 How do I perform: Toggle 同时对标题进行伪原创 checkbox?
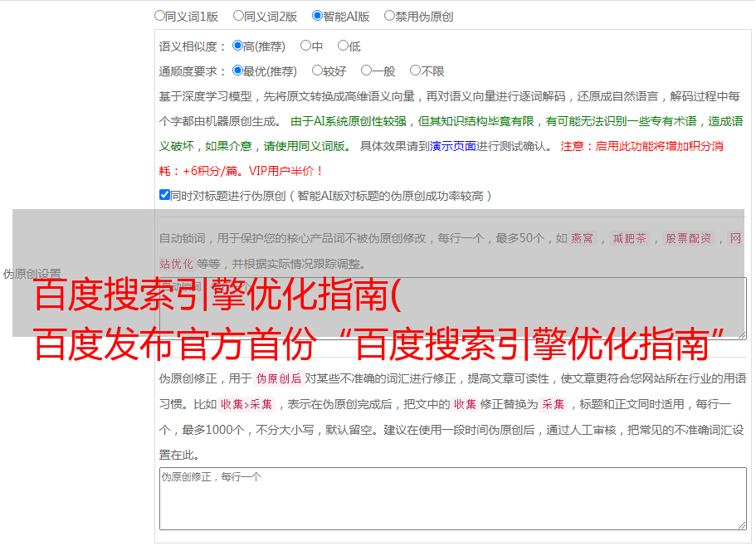pos(164,195)
